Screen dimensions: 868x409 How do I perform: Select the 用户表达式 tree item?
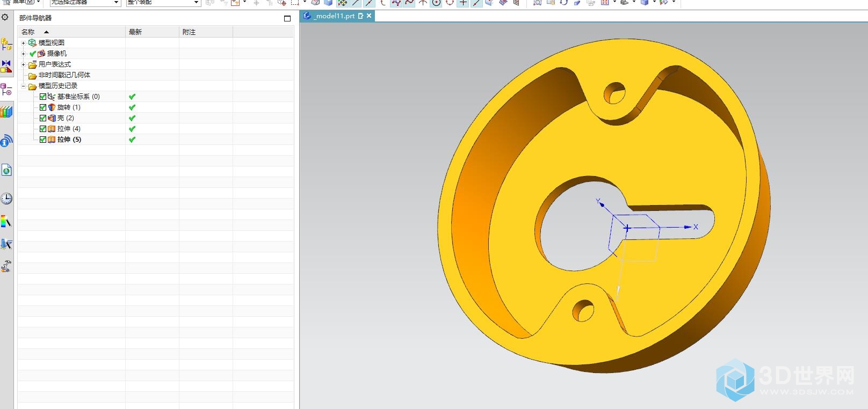click(54, 64)
